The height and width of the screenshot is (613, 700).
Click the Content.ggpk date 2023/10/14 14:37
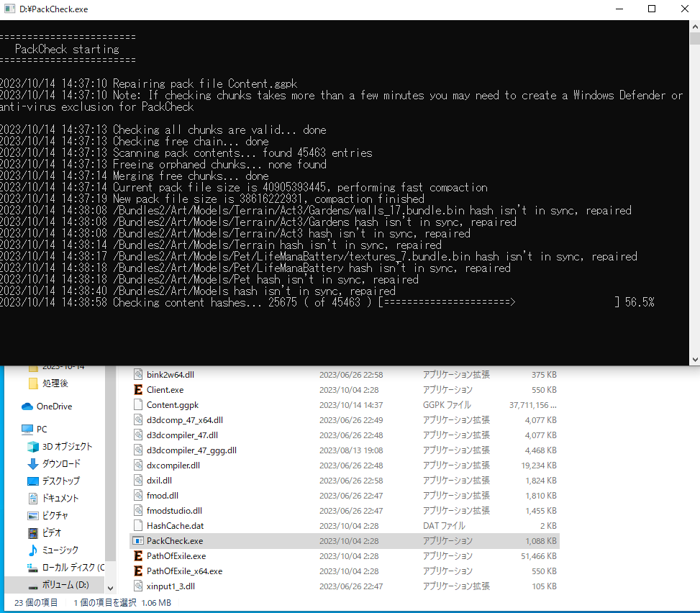[351, 405]
